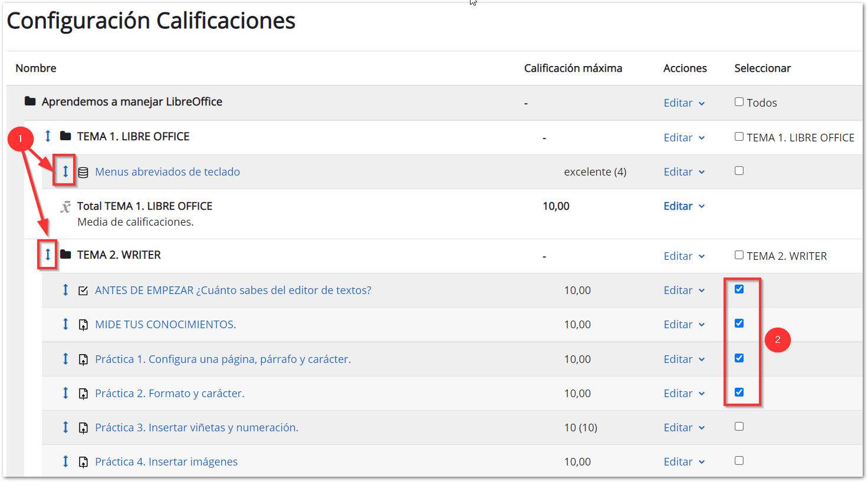
Task: Open Editar menu for Aprendemos a manejar LibreOffice
Action: (x=684, y=103)
